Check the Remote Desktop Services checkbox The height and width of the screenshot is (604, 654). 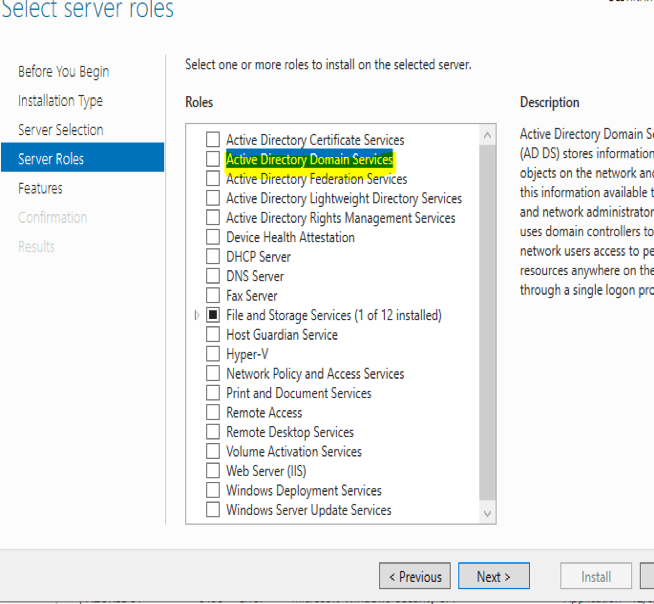[x=212, y=432]
